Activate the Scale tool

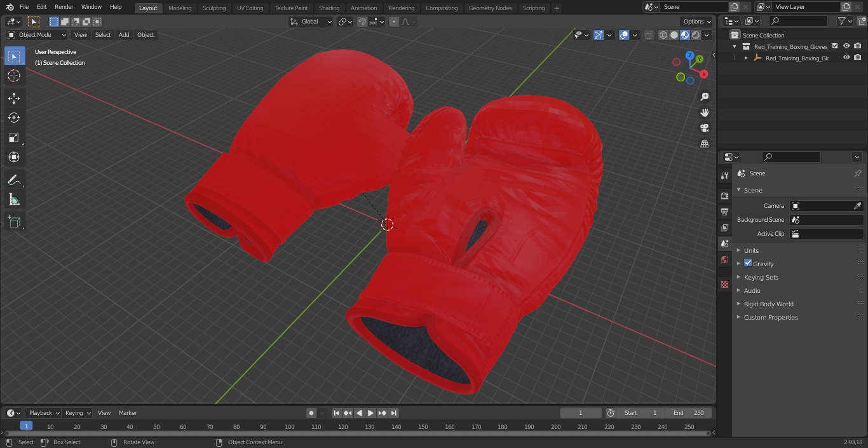(14, 137)
